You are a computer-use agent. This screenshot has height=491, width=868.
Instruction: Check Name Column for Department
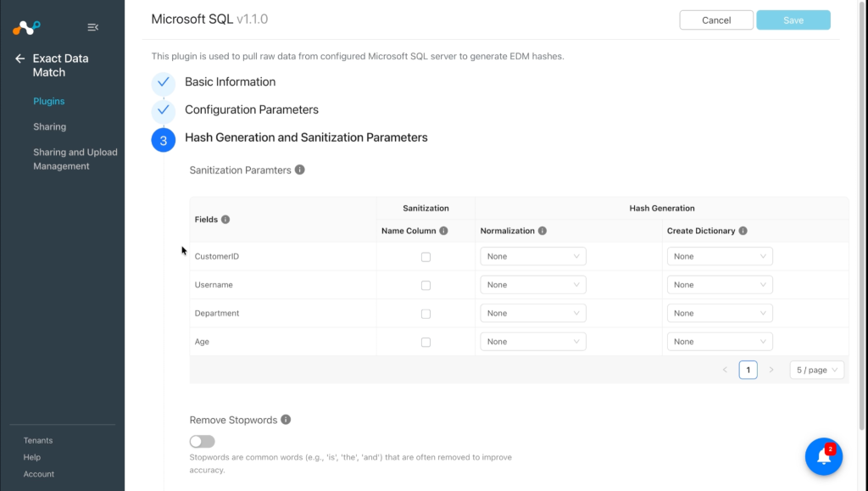pyautogui.click(x=426, y=314)
